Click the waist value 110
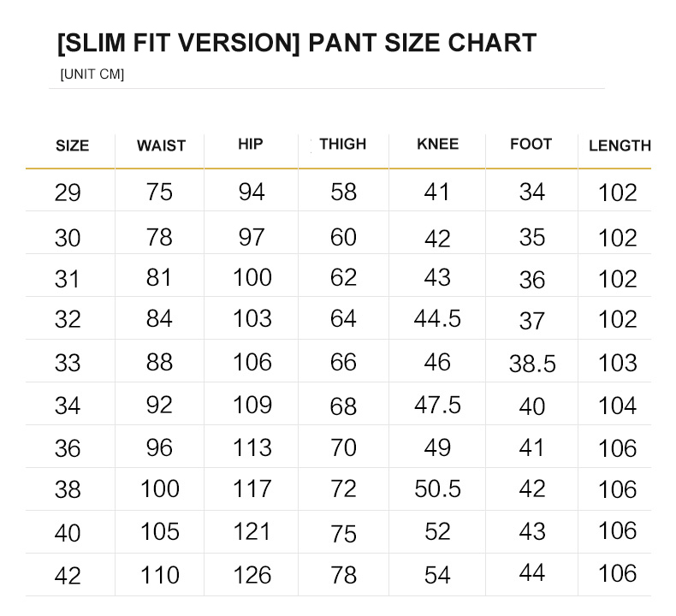Viewport: 676px width, 616px height. pos(160,575)
